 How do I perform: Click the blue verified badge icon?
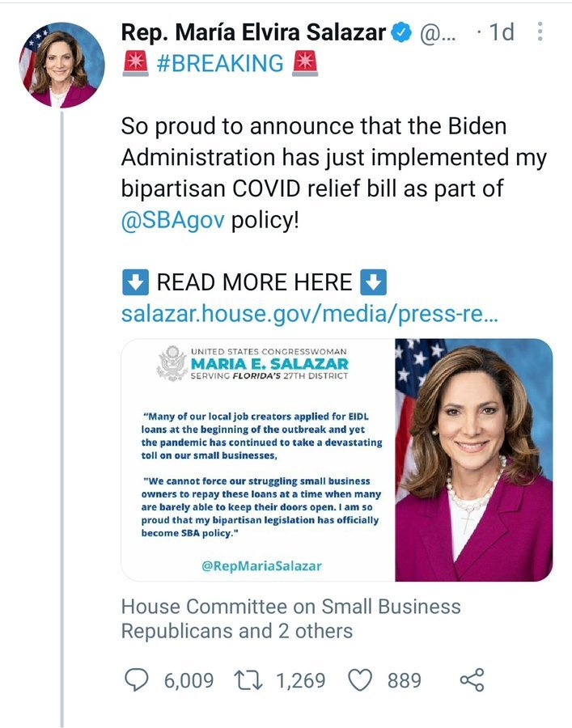point(402,32)
